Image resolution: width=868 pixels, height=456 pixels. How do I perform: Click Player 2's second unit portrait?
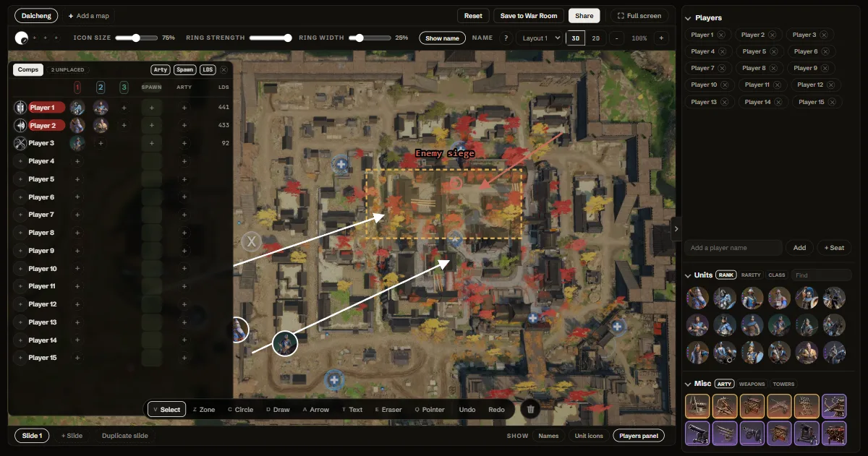(101, 126)
